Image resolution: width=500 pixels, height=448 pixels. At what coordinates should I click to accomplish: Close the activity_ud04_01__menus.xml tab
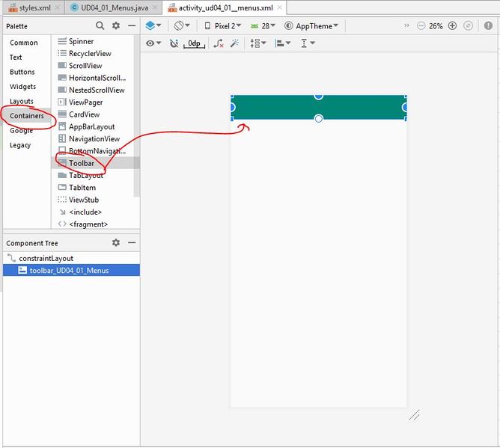[x=279, y=7]
